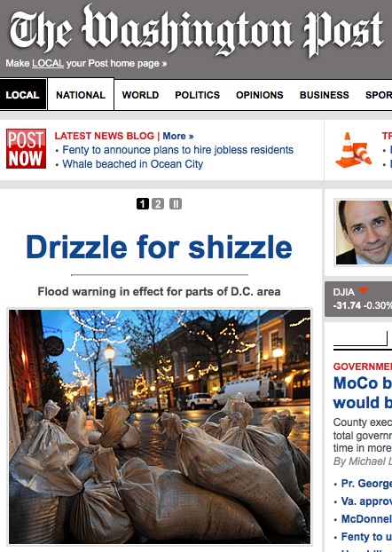The width and height of the screenshot is (392, 552).
Task: Open the traffic cone icon section
Action: 353,150
